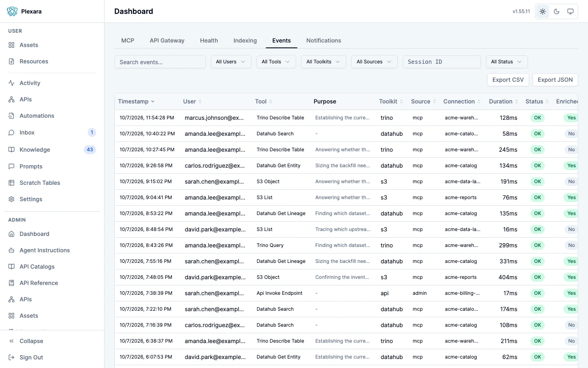
Task: Switch to light theme sun toggle
Action: 543,11
